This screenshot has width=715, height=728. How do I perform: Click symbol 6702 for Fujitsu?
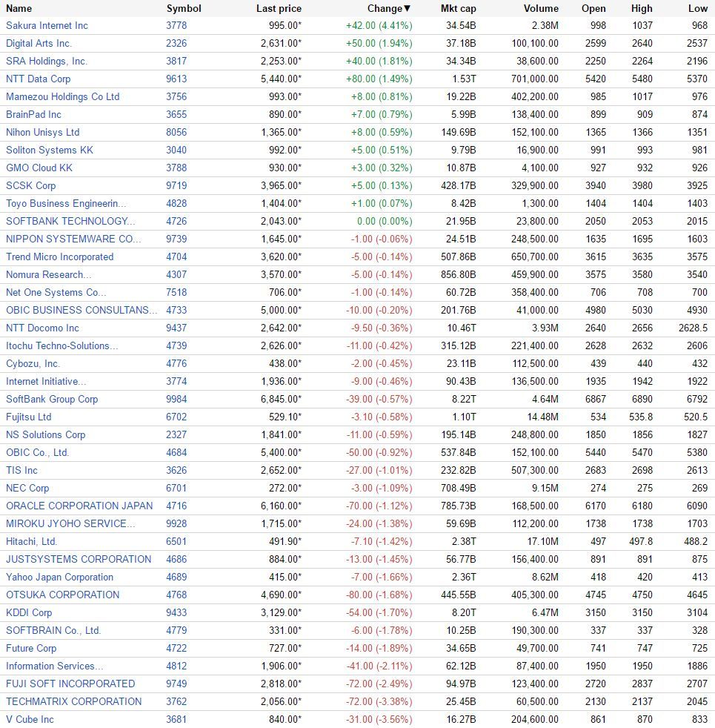click(x=176, y=417)
